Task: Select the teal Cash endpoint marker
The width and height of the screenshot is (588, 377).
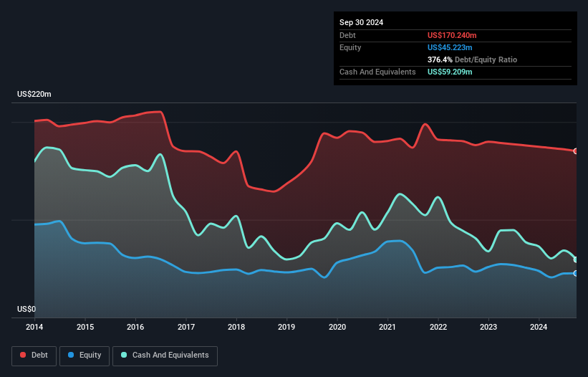Action: (x=576, y=259)
